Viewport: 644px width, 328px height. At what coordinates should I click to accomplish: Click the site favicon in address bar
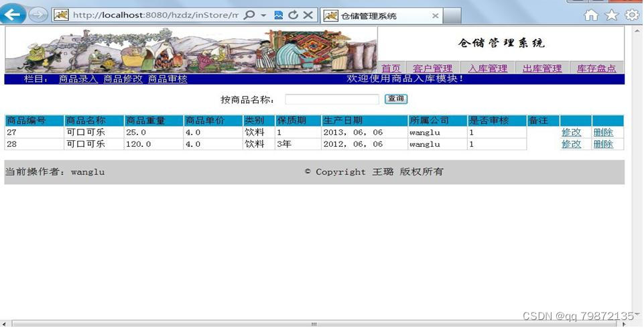(61, 15)
